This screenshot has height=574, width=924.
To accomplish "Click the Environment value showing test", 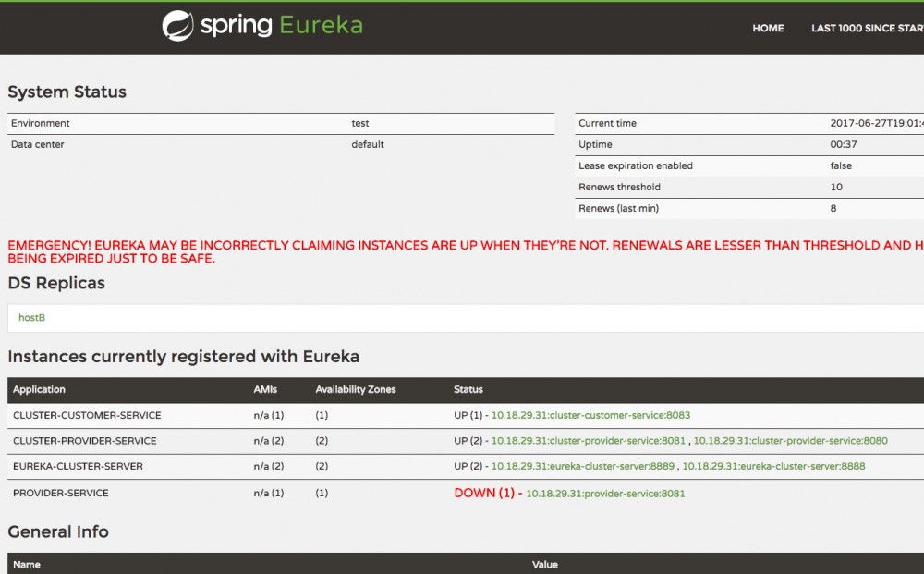I will coord(360,123).
